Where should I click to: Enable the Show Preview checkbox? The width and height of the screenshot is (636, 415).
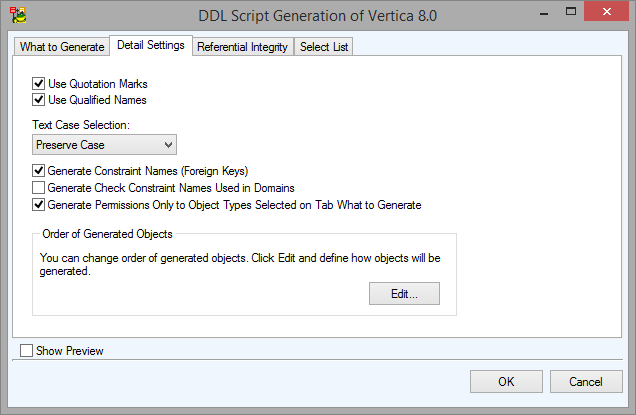tap(26, 351)
